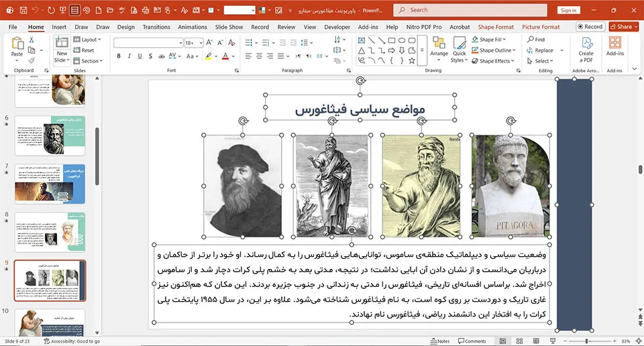
Task: Open the Animations tab
Action: (x=193, y=27)
